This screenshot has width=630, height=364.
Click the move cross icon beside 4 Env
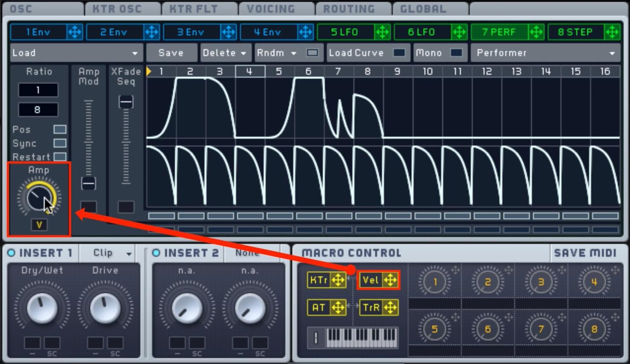pos(305,32)
